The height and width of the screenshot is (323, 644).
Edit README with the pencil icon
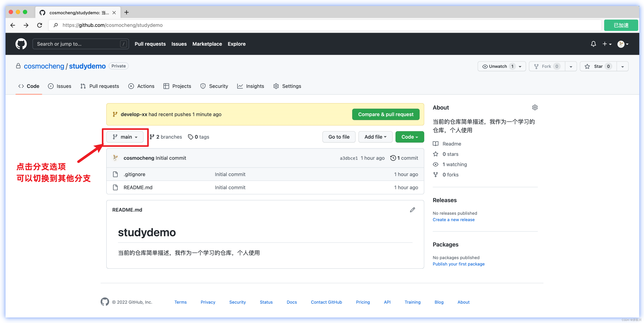[412, 210]
